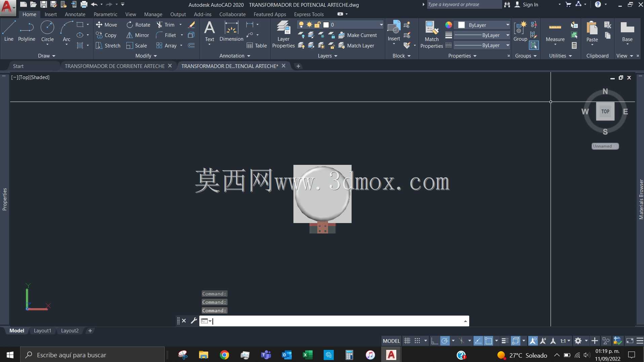Toggle Lineweight display
This screenshot has width=644, height=362.
pyautogui.click(x=505, y=341)
